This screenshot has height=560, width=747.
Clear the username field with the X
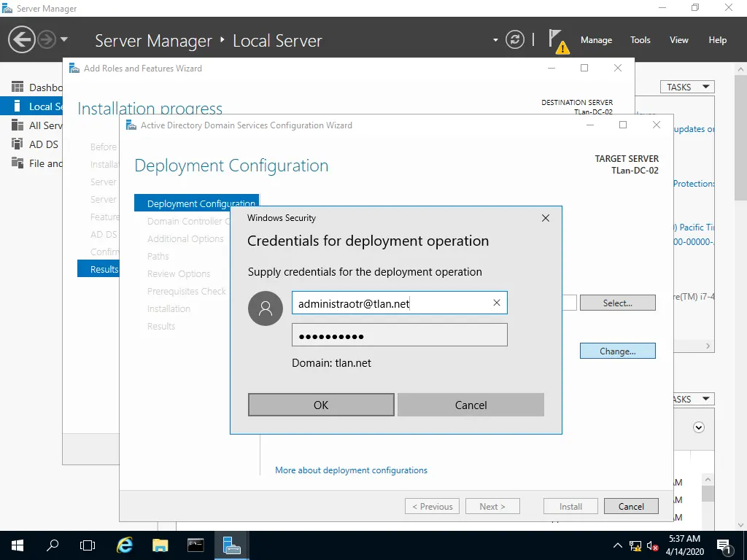point(496,303)
